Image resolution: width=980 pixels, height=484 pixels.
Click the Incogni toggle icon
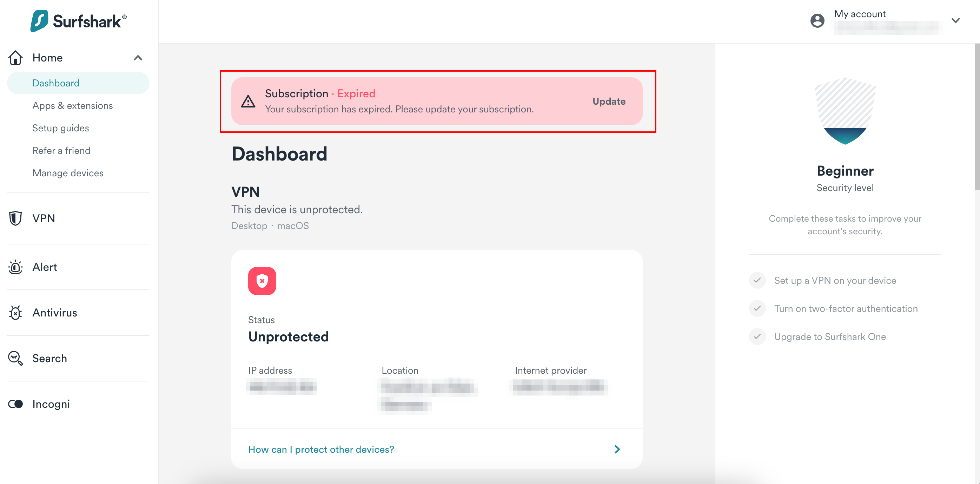tap(15, 404)
